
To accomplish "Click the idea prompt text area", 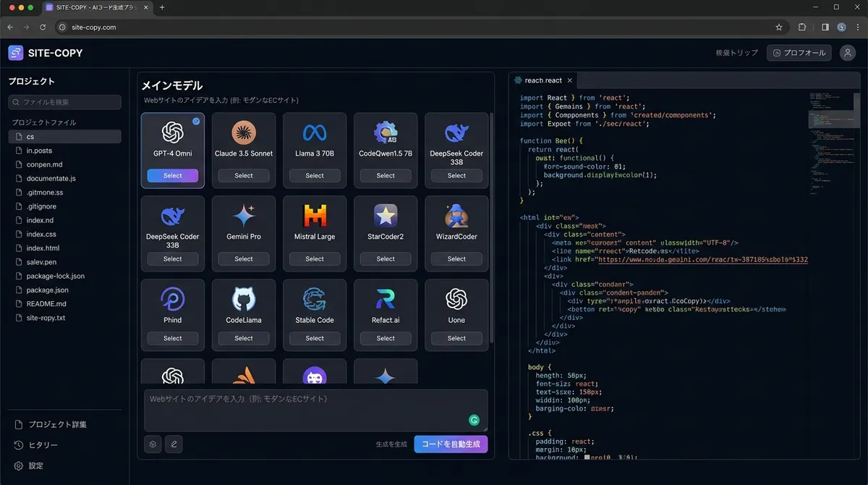I will pos(315,410).
